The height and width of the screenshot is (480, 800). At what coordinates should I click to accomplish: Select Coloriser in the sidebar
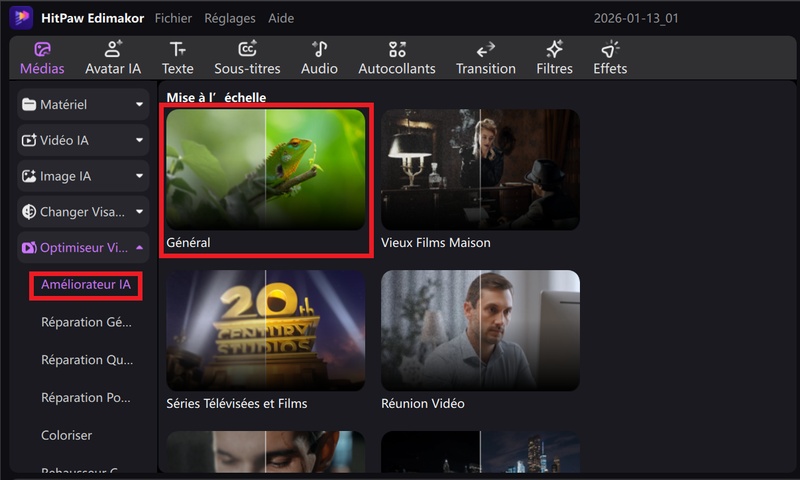pyautogui.click(x=67, y=435)
